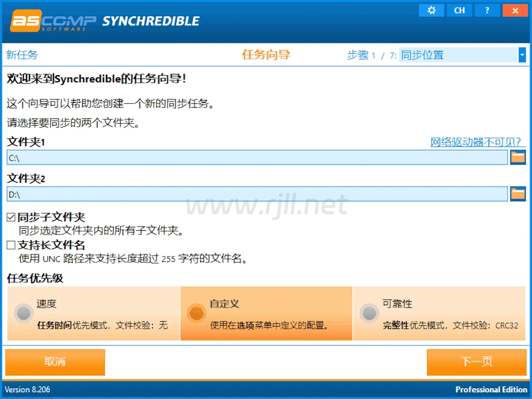Click the CH language switch button
The width and height of the screenshot is (532, 399).
tap(459, 10)
